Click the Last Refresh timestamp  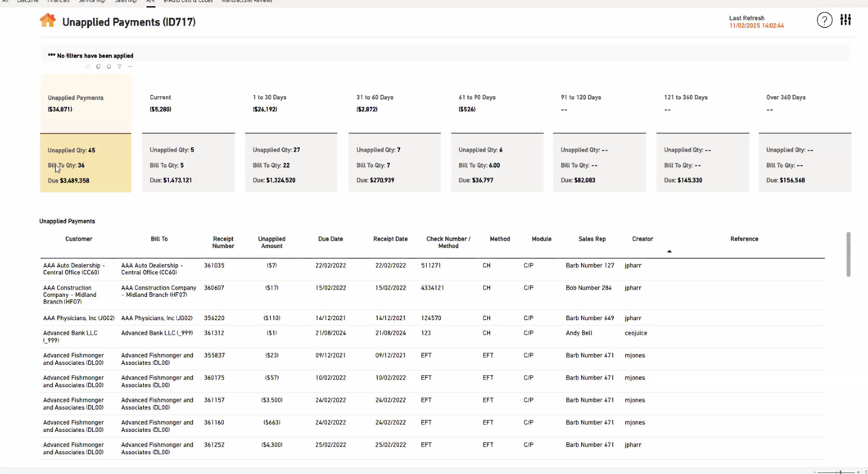pyautogui.click(x=756, y=25)
